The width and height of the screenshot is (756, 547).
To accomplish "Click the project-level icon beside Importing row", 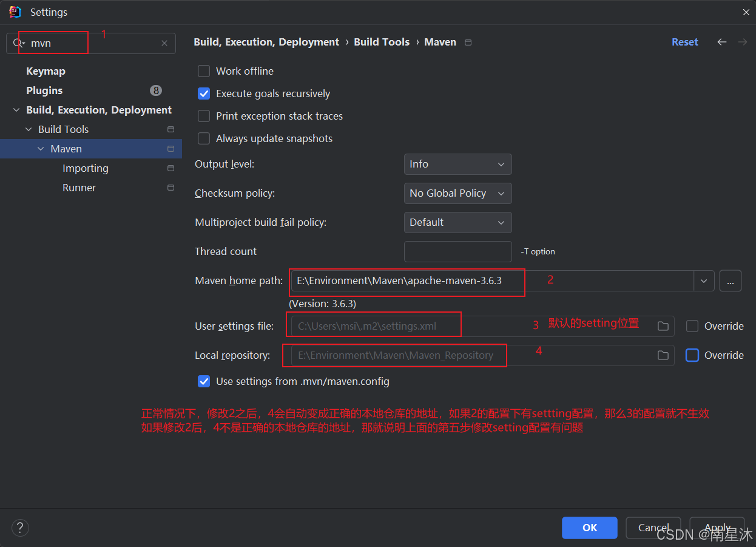I will coord(170,168).
